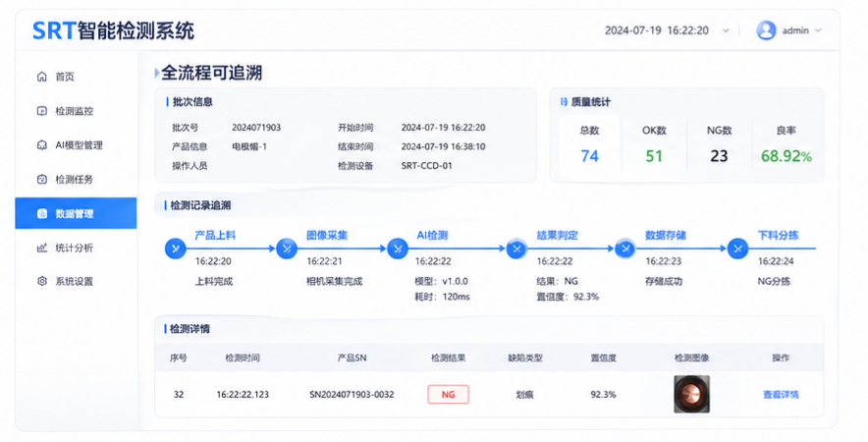The height and width of the screenshot is (442, 868).
Task: Click the 图像采集 step circle icon
Action: (287, 249)
